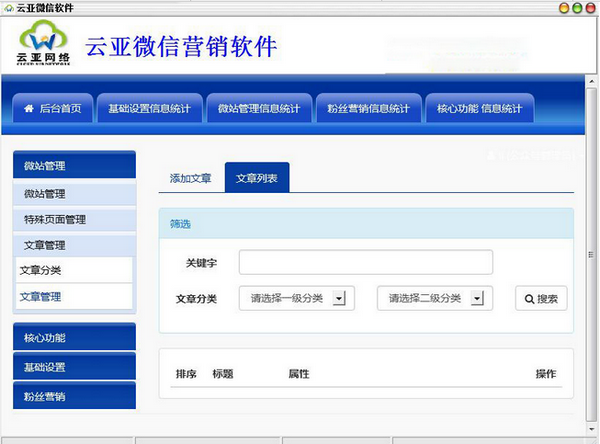600x444 pixels.
Task: Select the 微站管理 sidebar sub-item
Action: point(75,194)
